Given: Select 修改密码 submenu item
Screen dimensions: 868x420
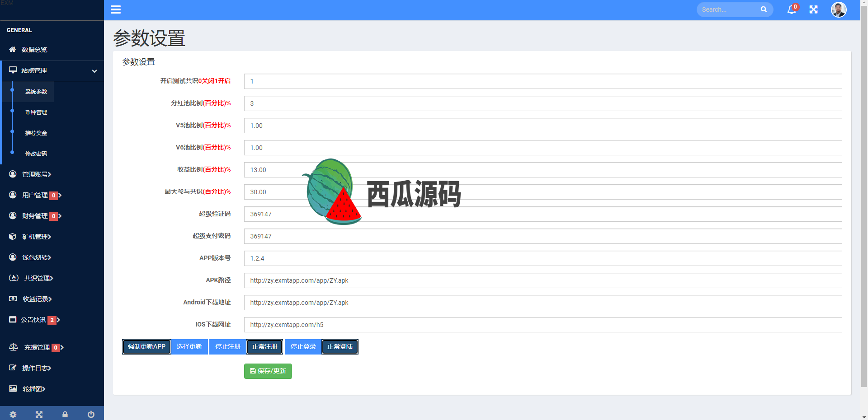Looking at the screenshot, I should 36,154.
